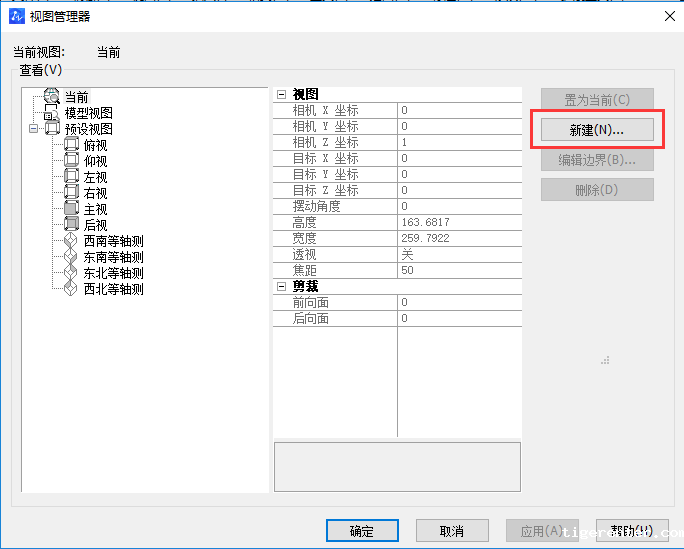684x549 pixels.
Task: Click the 透视 property value field
Action: (458, 254)
